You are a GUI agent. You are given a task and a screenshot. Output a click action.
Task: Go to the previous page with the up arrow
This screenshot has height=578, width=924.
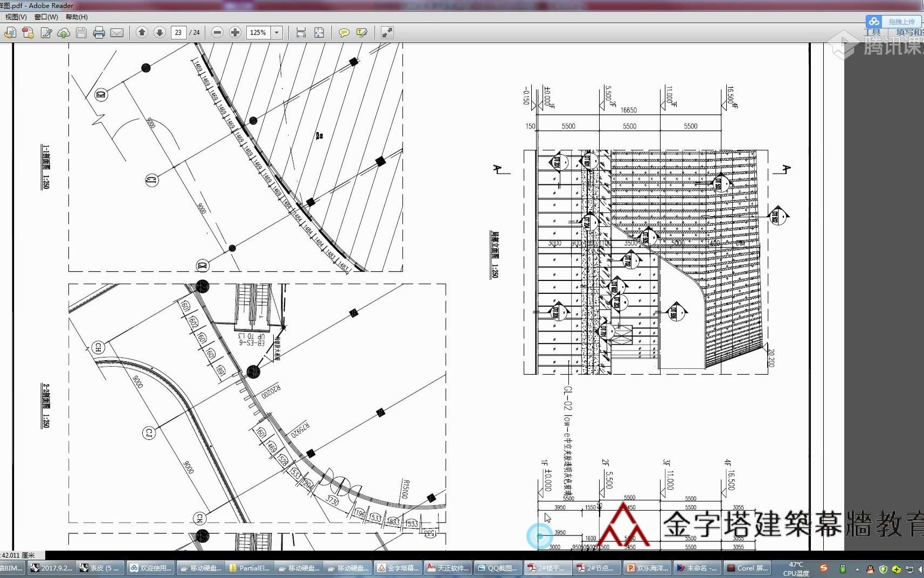pos(142,33)
